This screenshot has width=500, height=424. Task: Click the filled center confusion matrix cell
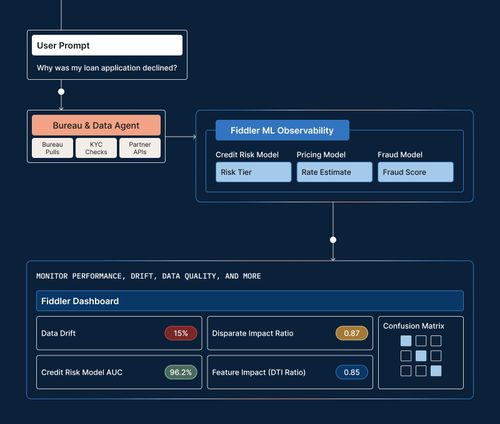pyautogui.click(x=421, y=356)
